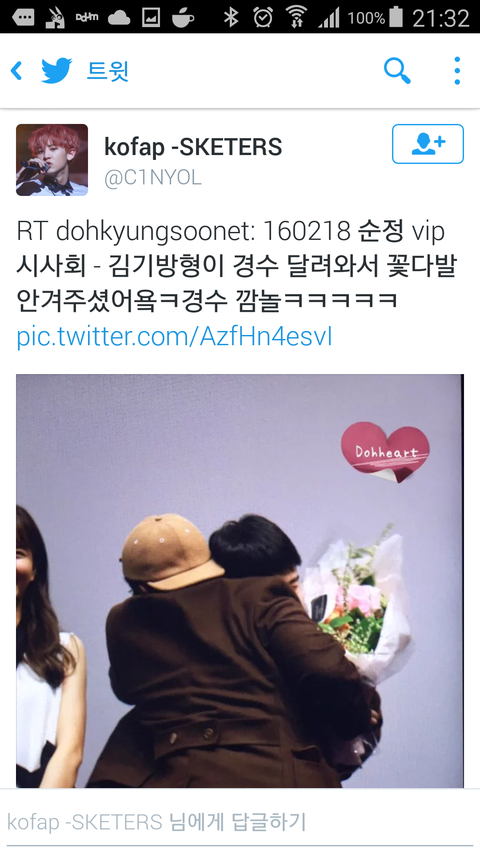This screenshot has width=480, height=853.
Task: Tap the image notification icon in status bar
Action: click(x=151, y=18)
